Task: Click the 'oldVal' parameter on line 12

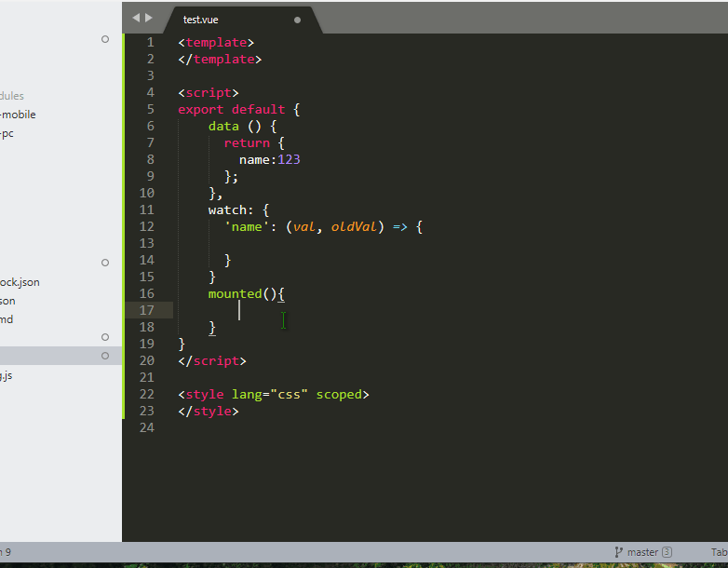Action: [x=354, y=226]
